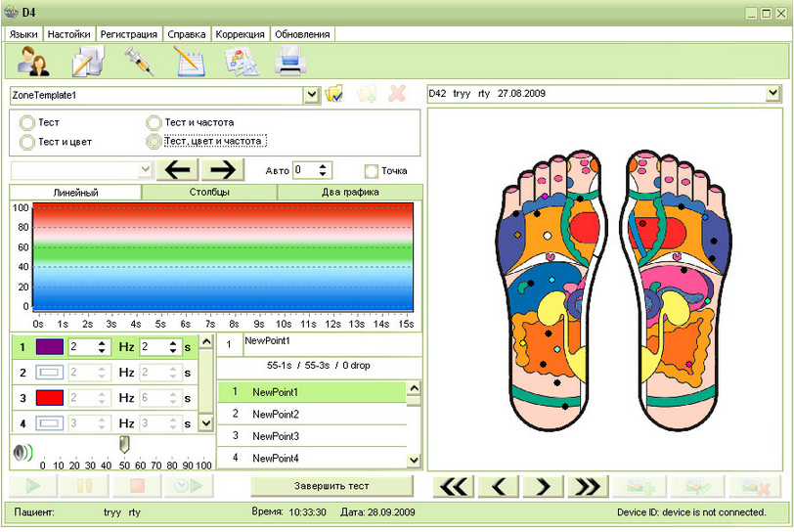794x532 pixels.
Task: Click the printer icon
Action: (x=291, y=62)
